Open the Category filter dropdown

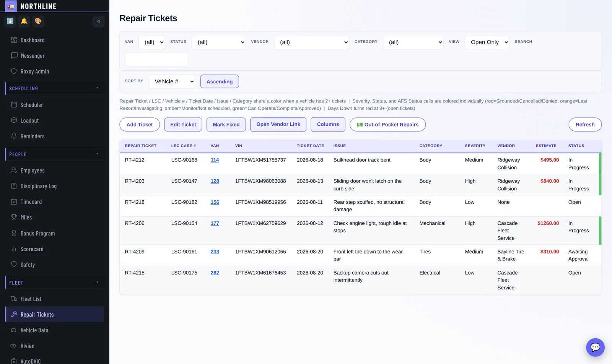(413, 42)
